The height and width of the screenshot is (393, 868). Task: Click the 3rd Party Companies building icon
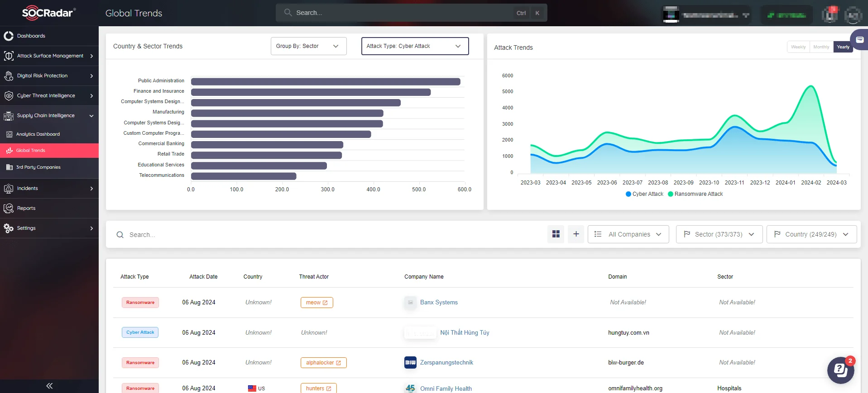point(10,167)
